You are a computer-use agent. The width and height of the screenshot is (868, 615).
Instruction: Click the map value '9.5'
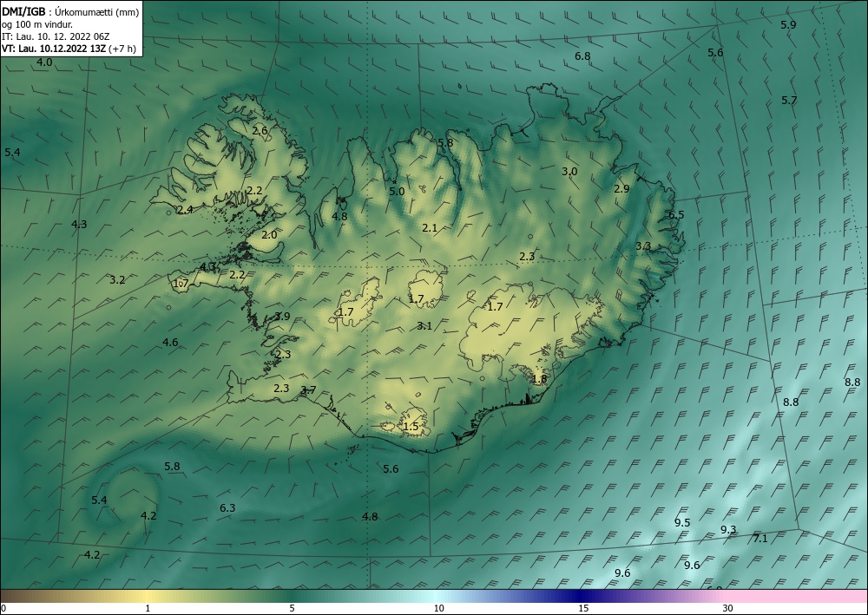click(x=682, y=523)
